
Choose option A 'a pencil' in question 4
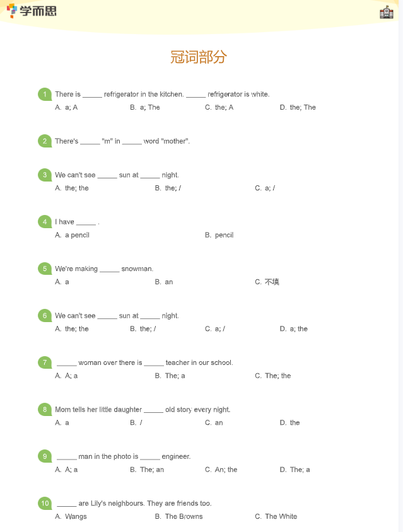point(73,235)
